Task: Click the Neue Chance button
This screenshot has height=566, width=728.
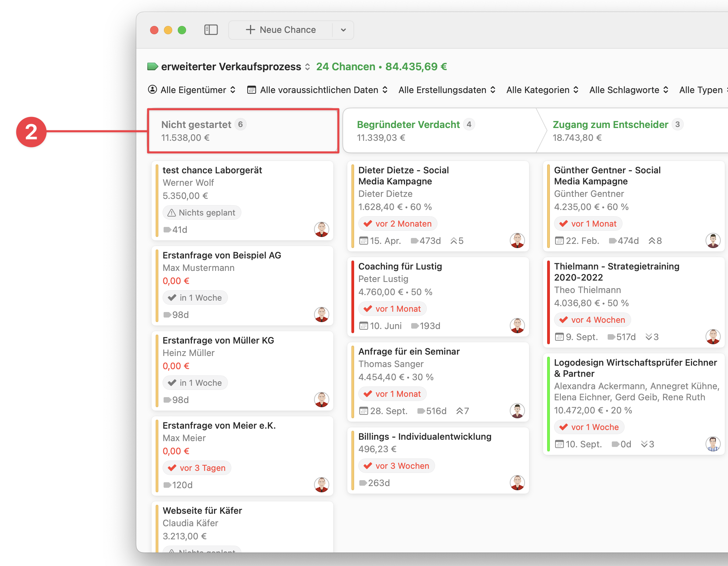Action: (281, 30)
